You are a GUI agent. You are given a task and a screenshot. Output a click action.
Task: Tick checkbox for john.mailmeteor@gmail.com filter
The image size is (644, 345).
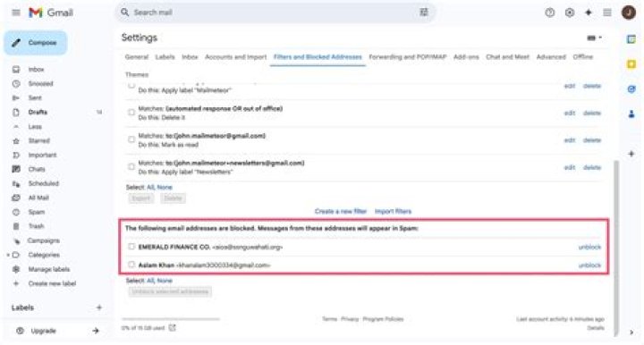point(131,139)
